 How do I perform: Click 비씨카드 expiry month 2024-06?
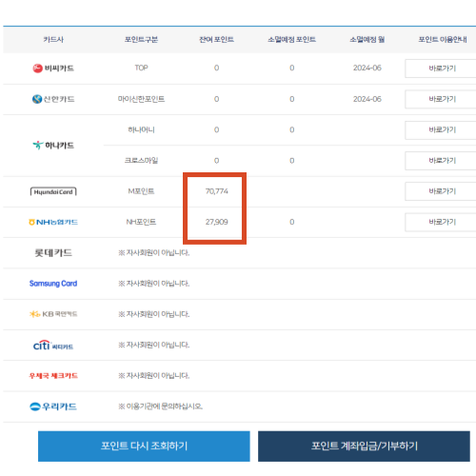[367, 68]
